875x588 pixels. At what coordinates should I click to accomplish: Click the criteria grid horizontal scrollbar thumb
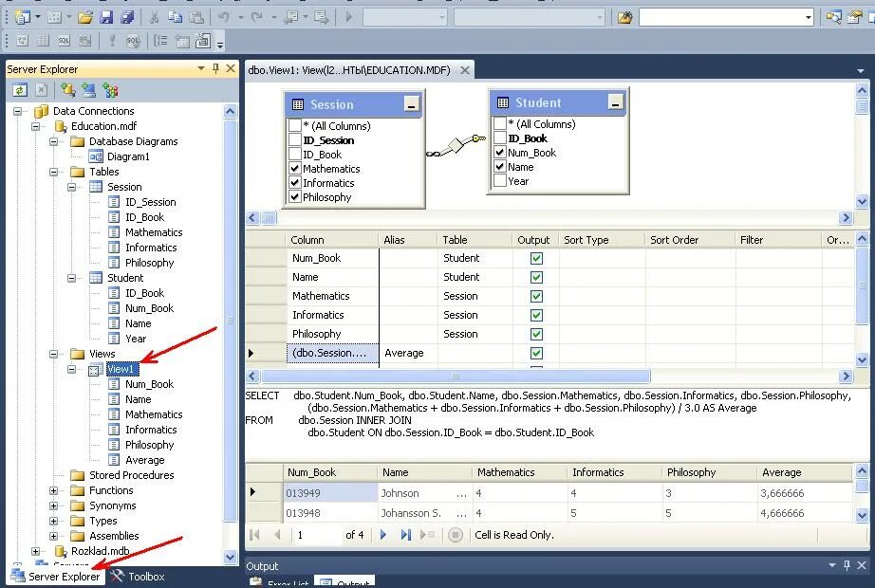tap(456, 376)
